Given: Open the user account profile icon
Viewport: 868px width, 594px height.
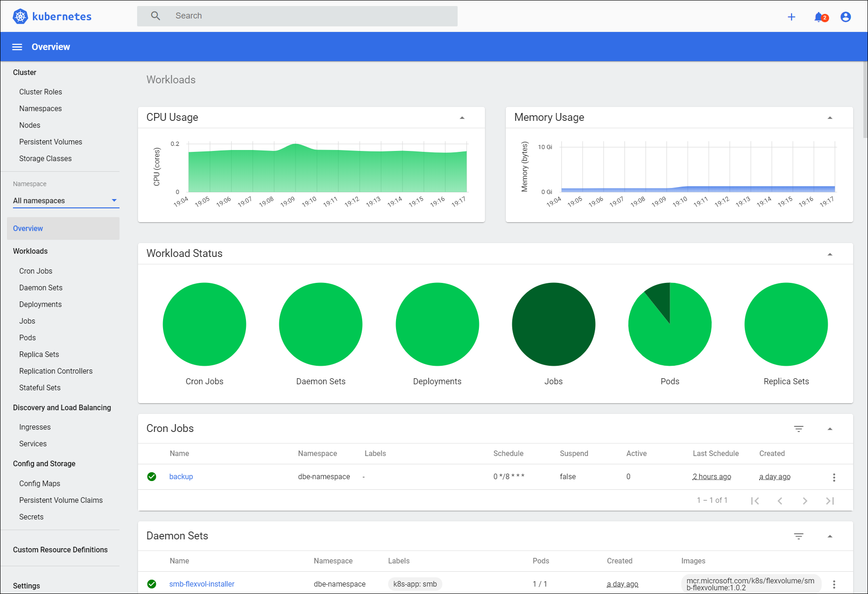Looking at the screenshot, I should point(845,17).
